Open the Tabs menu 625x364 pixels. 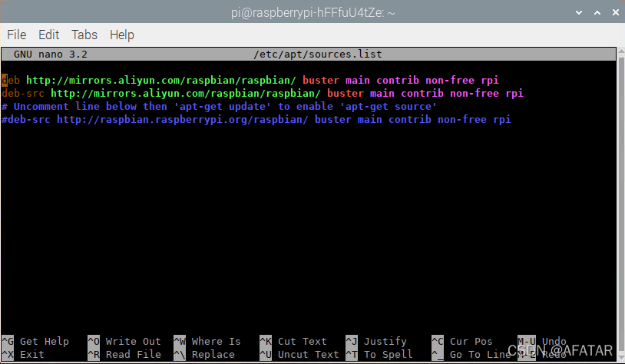coord(84,35)
